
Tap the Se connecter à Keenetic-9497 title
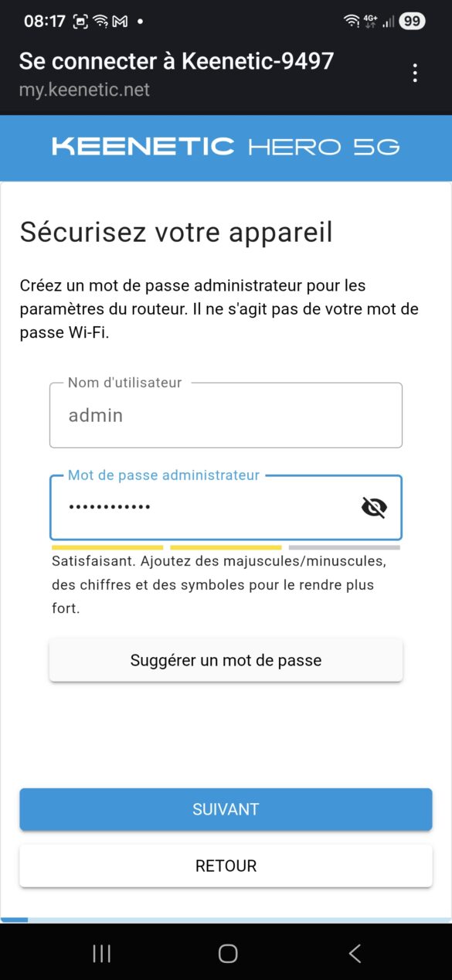coord(176,60)
